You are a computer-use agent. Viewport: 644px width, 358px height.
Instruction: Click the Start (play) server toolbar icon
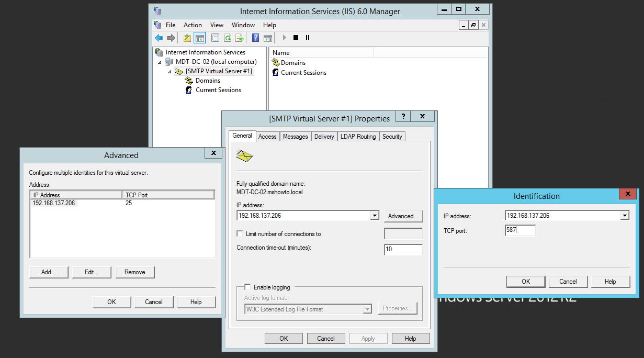[x=284, y=38]
